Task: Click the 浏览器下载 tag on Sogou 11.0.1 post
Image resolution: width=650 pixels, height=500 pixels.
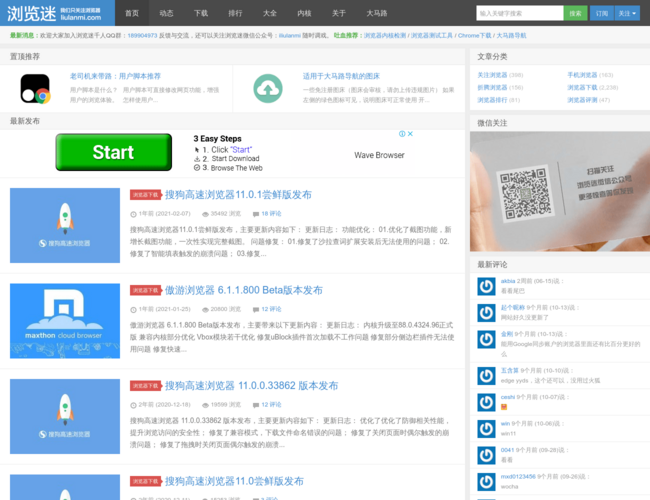Action: 146,195
